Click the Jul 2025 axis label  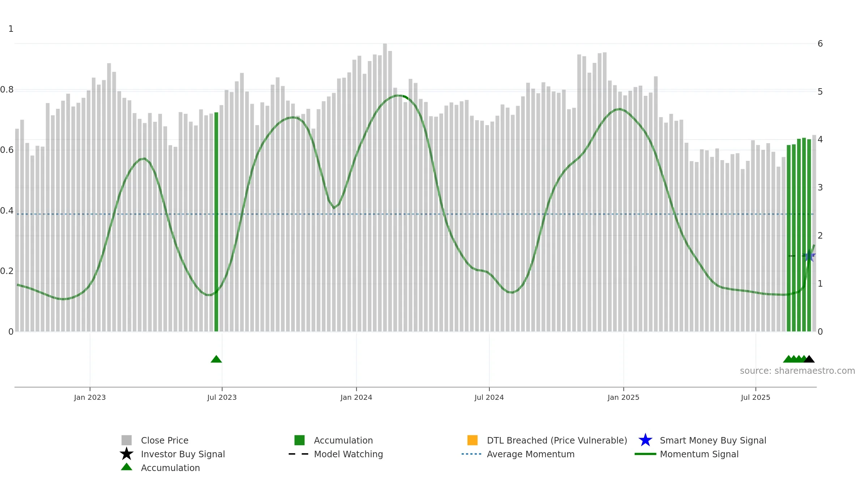click(756, 397)
